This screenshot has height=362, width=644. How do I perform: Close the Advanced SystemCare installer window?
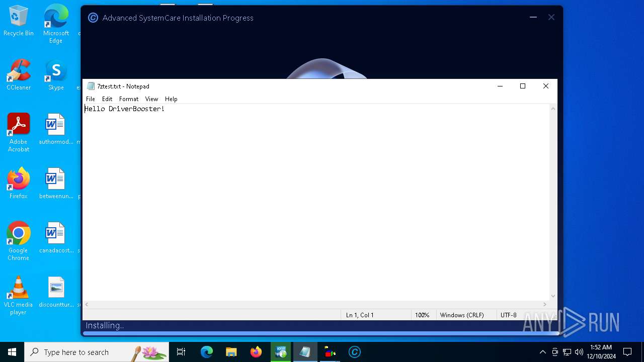click(551, 18)
